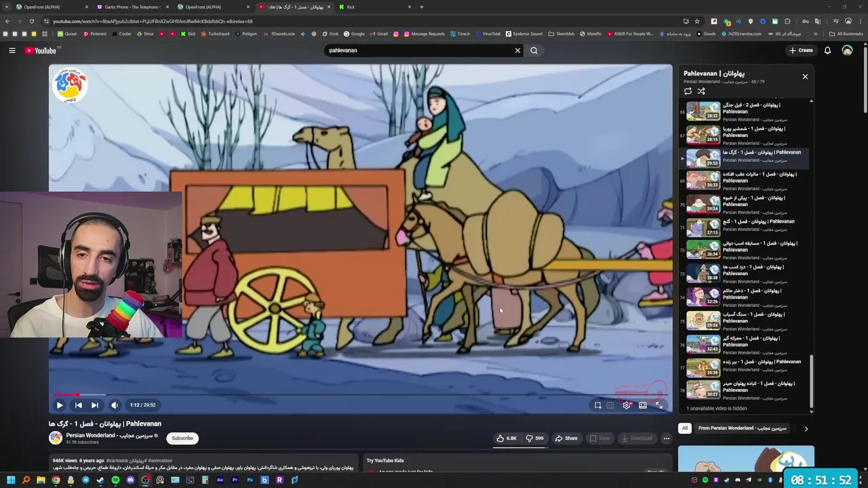This screenshot has height=488, width=868.
Task: Click the Download button
Action: tap(637, 439)
